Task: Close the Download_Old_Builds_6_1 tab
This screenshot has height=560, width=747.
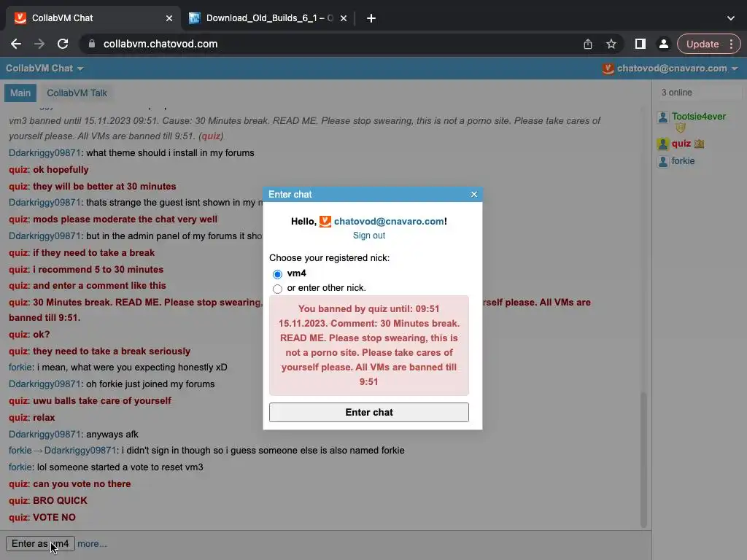Action: pyautogui.click(x=344, y=18)
